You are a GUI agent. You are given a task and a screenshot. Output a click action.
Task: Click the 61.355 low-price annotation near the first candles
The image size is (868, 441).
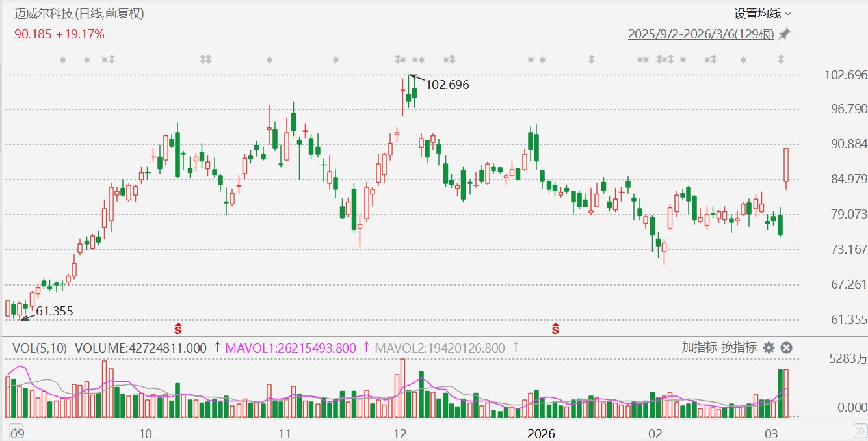pyautogui.click(x=55, y=312)
